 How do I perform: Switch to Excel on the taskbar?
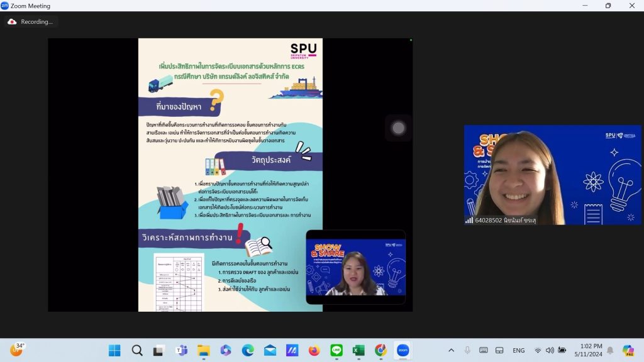[x=358, y=351]
